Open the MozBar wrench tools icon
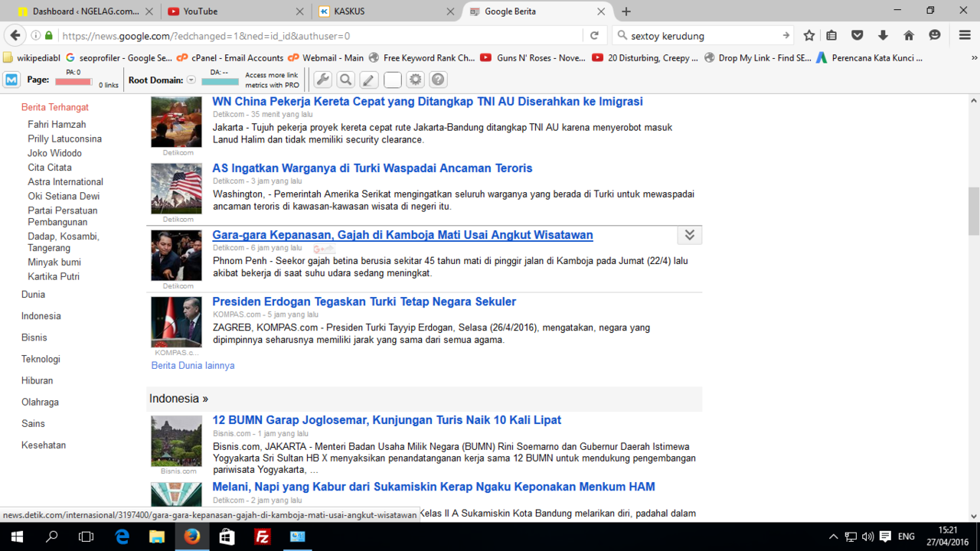Viewport: 980px width, 551px height. tap(323, 80)
